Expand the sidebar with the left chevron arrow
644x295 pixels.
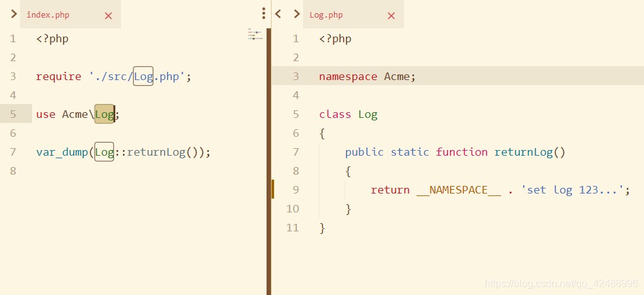14,14
